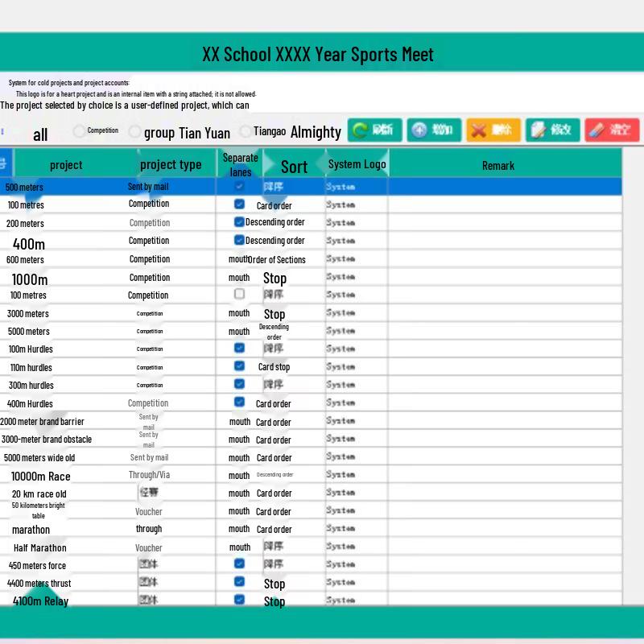Image resolution: width=644 pixels, height=644 pixels.
Task: Click 'Descending order' in 400m row
Action: tap(275, 241)
